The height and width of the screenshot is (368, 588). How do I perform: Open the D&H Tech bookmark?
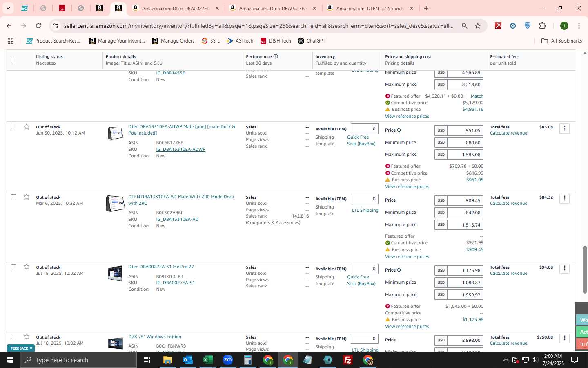coord(276,41)
